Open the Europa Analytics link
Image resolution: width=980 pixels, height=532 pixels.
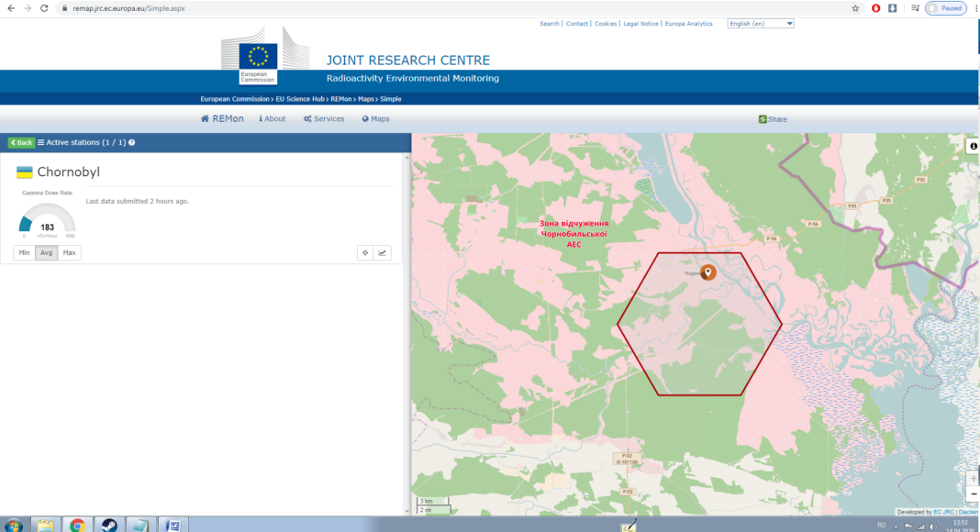pyautogui.click(x=689, y=24)
